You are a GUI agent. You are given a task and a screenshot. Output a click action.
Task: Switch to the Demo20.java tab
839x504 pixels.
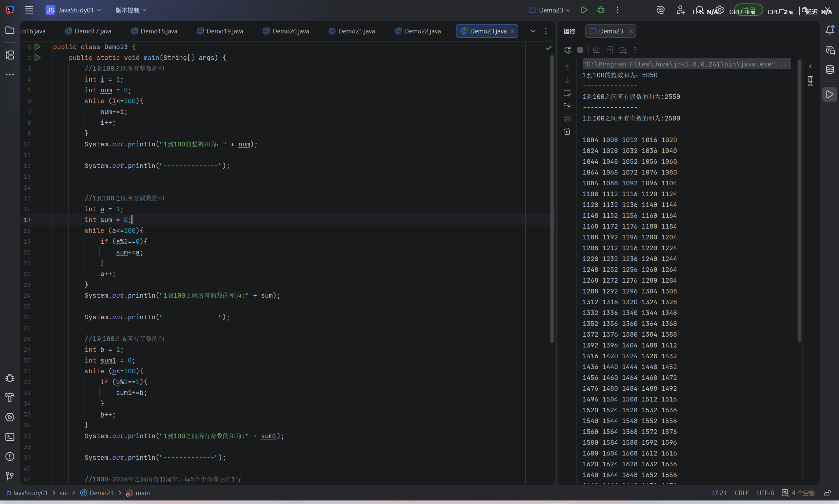tap(286, 31)
